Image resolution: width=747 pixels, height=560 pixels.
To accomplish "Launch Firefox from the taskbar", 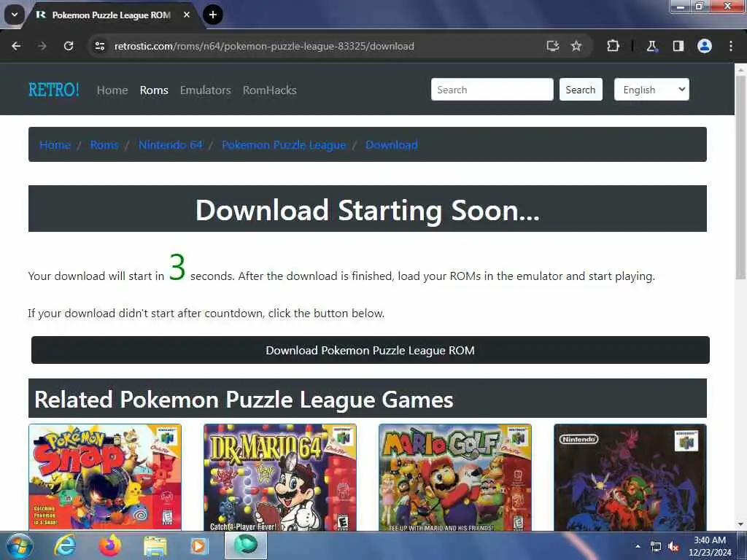I will point(110,545).
